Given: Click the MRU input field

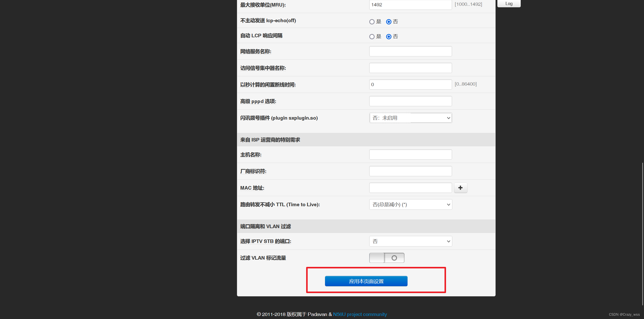Looking at the screenshot, I should [410, 5].
